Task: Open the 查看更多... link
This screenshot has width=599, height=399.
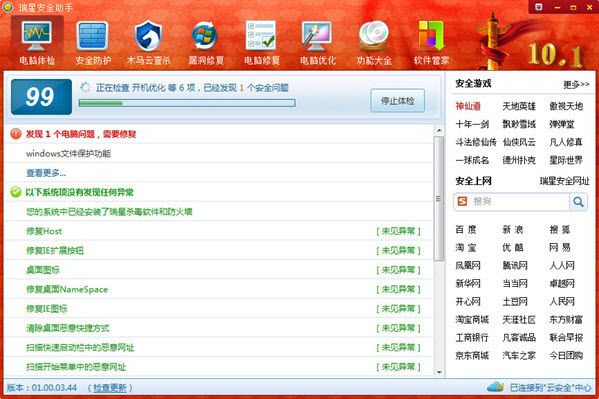Action: point(46,173)
